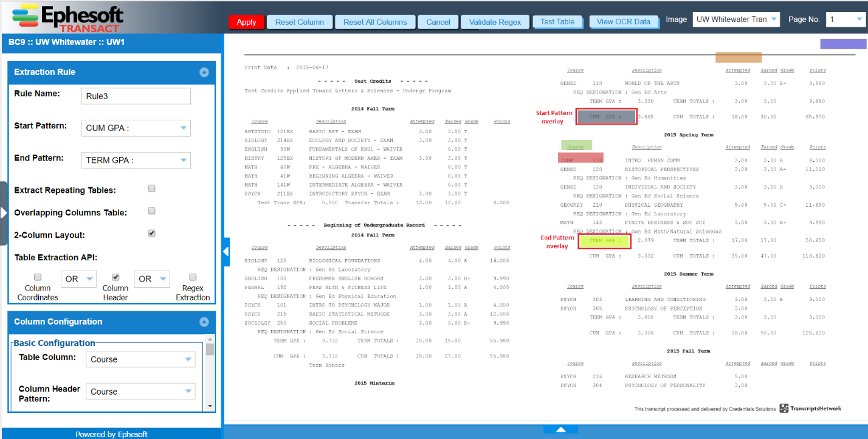Enable the Regex Extraction checkbox

pos(193,277)
